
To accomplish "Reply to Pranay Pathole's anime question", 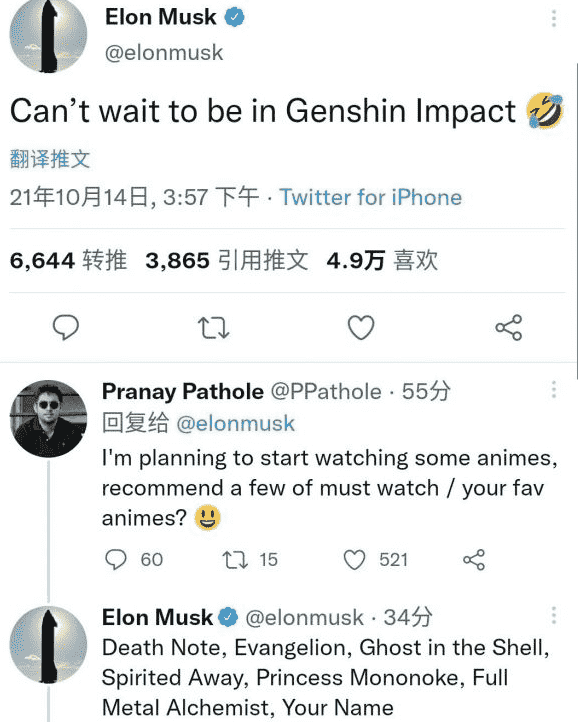I will (x=115, y=560).
